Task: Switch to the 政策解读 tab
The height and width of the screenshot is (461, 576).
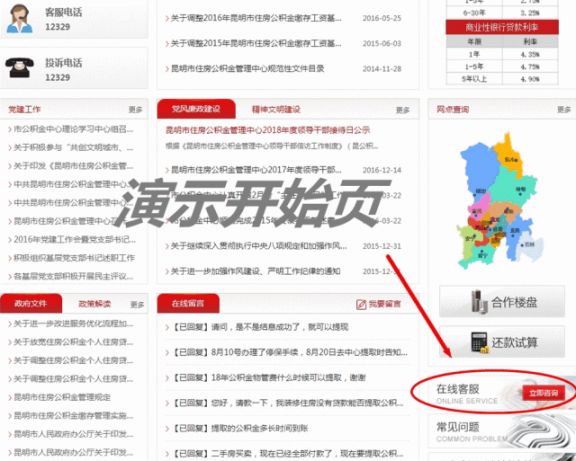Action: pyautogui.click(x=94, y=304)
